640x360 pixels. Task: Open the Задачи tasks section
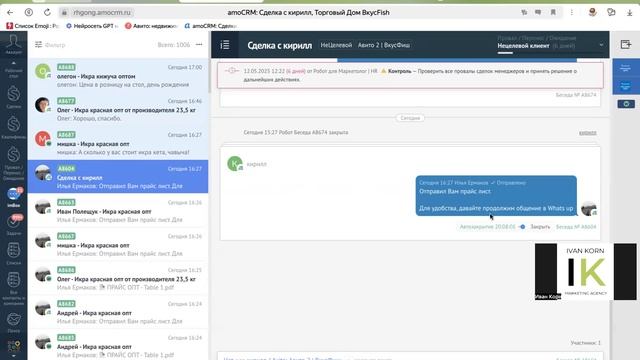tap(13, 225)
